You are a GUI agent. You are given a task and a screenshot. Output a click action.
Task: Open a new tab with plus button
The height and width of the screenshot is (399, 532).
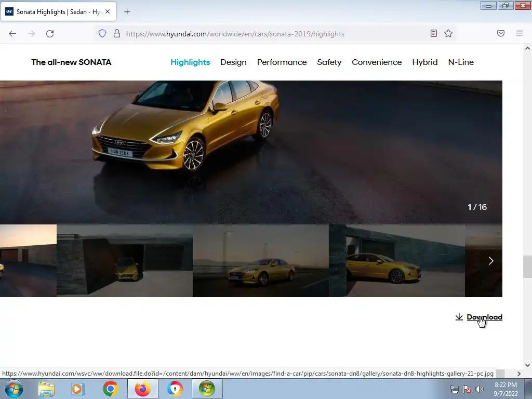coord(127,12)
